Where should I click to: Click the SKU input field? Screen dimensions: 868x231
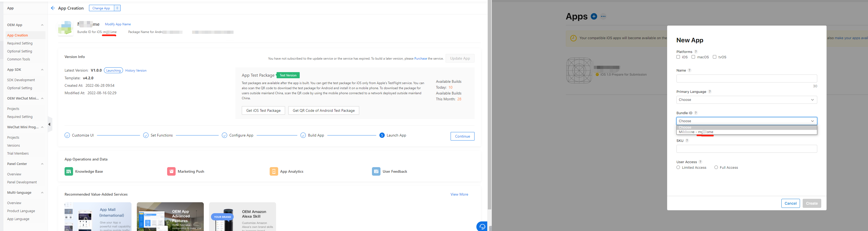746,149
